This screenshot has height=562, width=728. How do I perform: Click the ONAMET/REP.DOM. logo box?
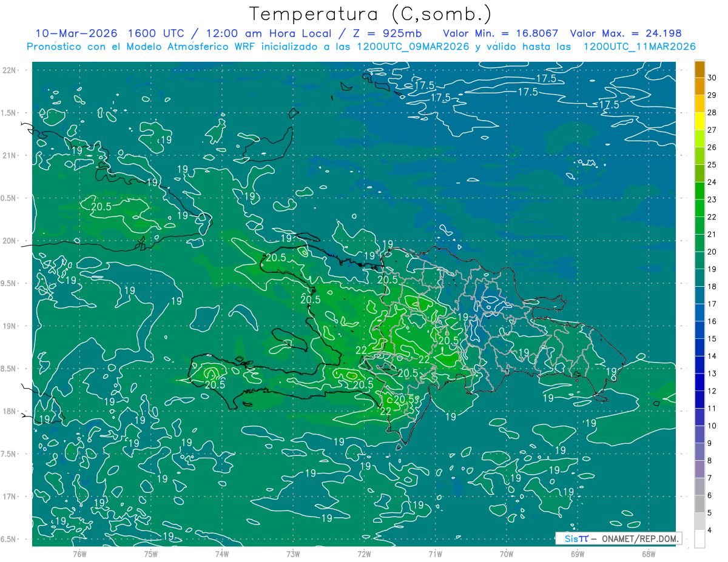[619, 538]
